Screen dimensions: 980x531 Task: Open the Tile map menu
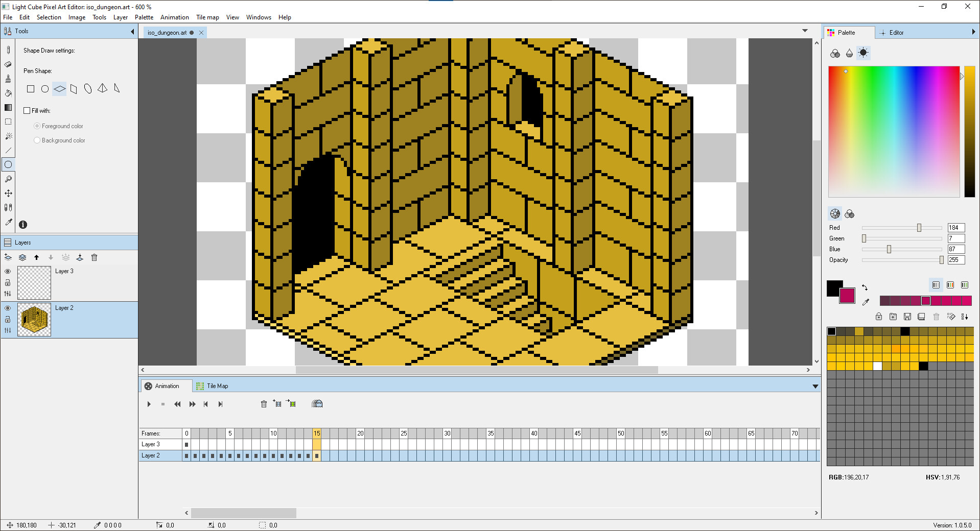point(207,17)
